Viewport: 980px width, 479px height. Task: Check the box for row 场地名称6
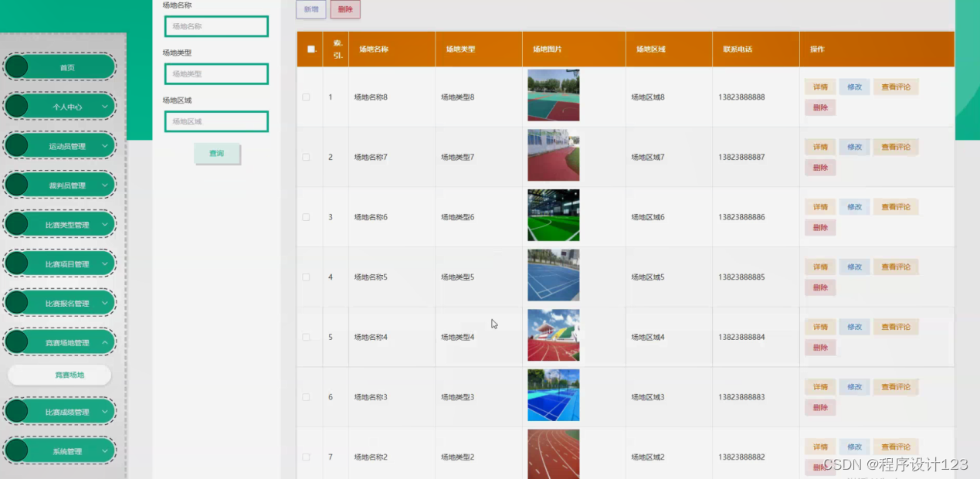click(x=306, y=217)
